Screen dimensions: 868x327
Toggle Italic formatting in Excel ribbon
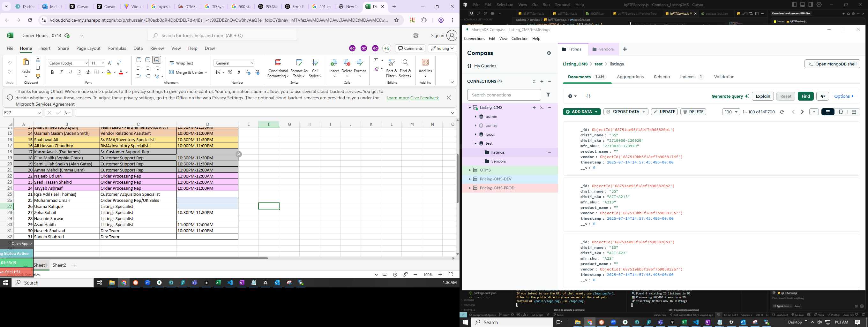61,72
